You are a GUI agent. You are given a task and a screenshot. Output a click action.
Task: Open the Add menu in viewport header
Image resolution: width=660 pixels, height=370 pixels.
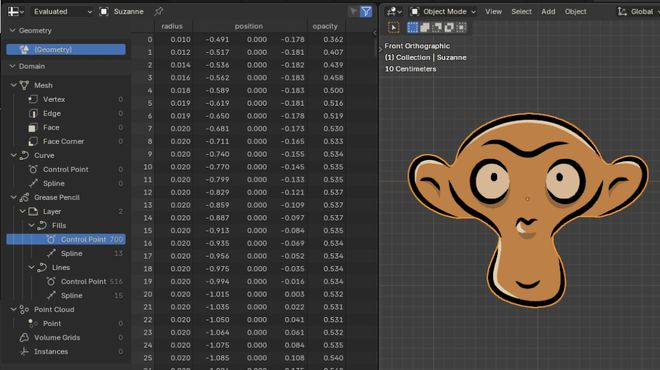pos(548,11)
